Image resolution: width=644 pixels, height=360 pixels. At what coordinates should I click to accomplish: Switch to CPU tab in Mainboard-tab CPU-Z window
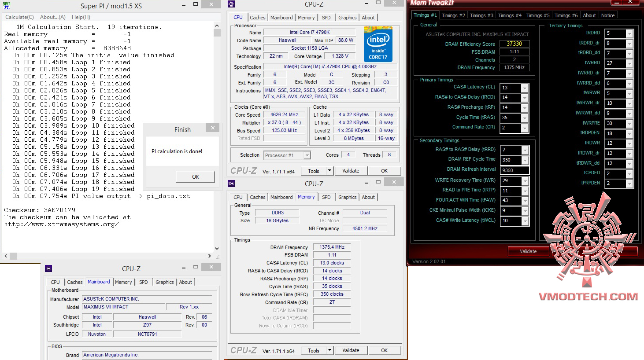click(55, 282)
